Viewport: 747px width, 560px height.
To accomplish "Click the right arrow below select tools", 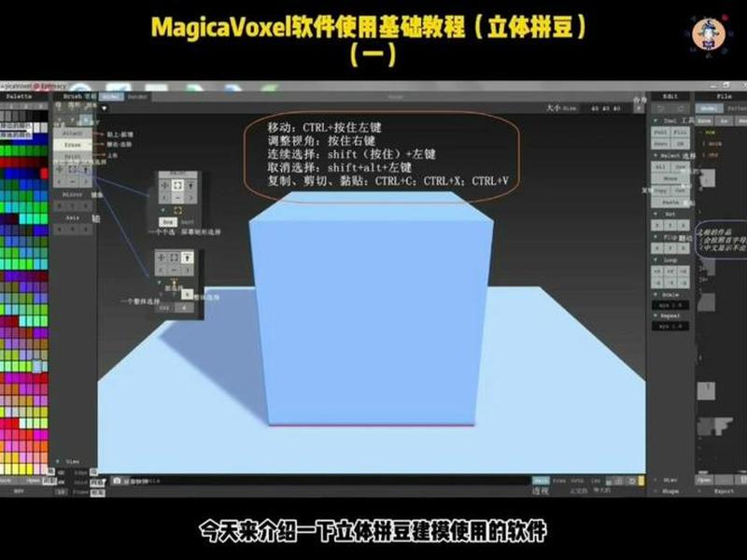I will [x=86, y=181].
